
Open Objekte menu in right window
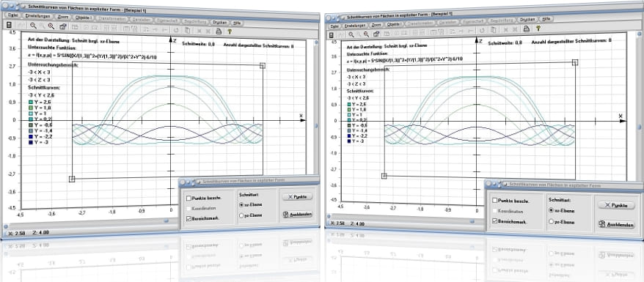394,24
